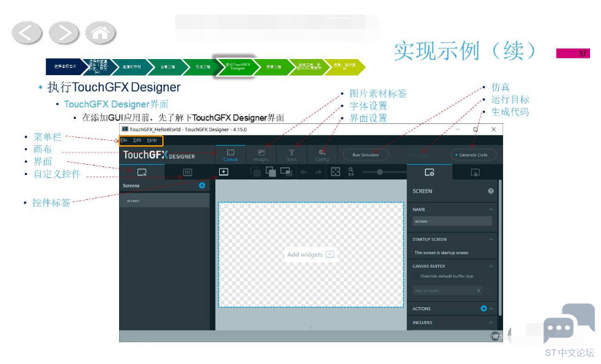Click the fit canvas to view icon
The height and width of the screenshot is (364, 601).
[335, 172]
